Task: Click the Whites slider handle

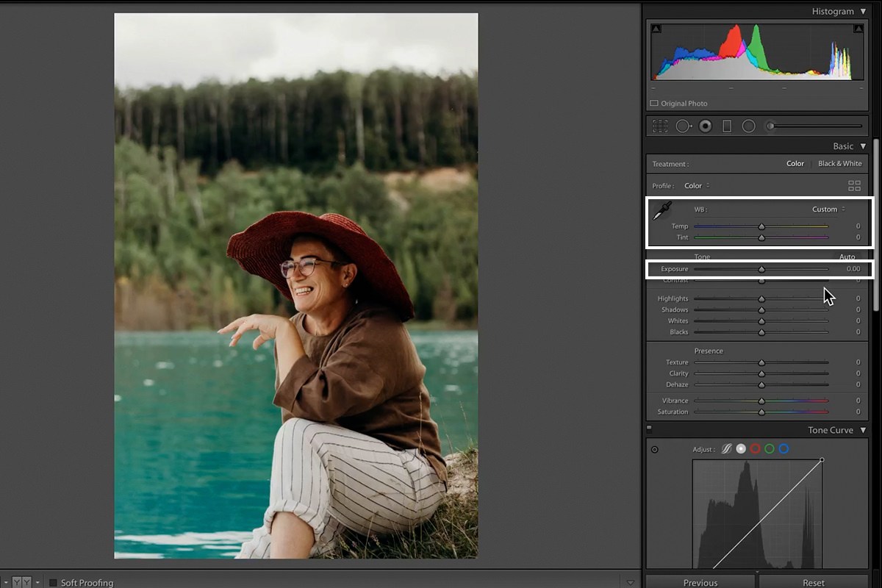Action: [761, 321]
